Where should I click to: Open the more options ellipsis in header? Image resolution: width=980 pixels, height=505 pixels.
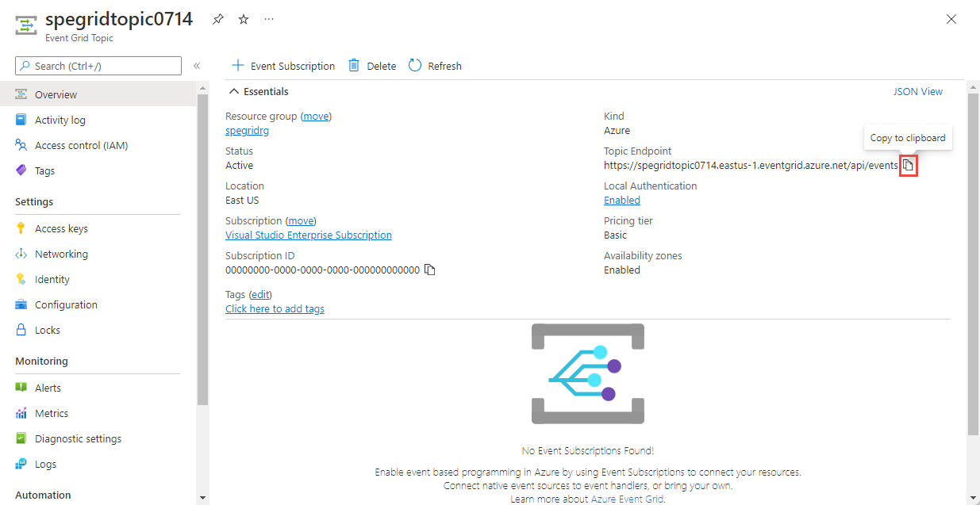(269, 20)
